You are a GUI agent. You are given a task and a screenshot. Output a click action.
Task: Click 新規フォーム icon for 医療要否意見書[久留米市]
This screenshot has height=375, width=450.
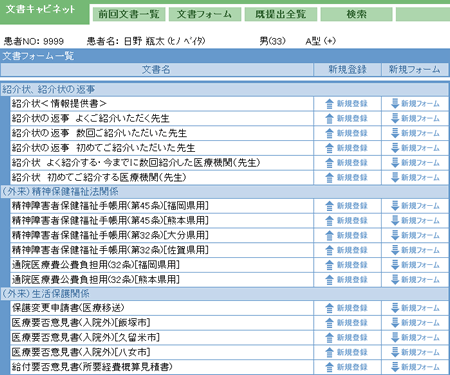pyautogui.click(x=395, y=337)
